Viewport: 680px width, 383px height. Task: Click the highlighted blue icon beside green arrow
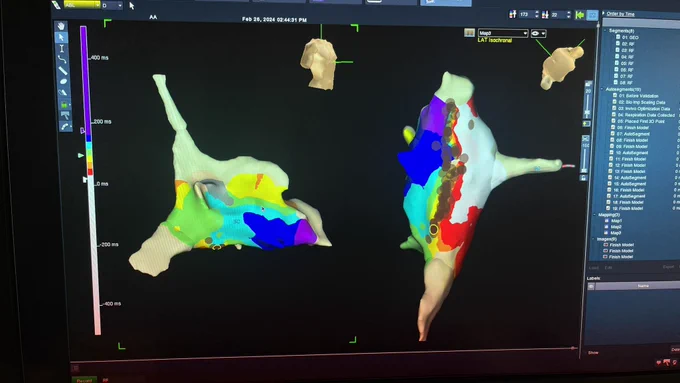592,15
